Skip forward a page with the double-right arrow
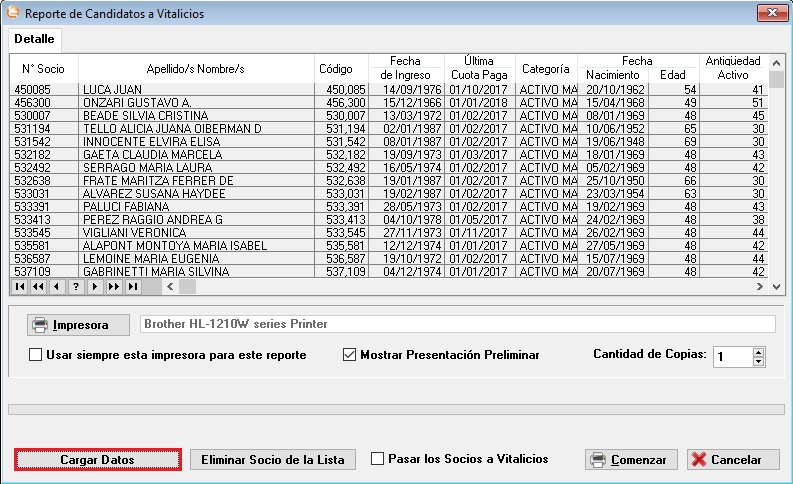The width and height of the screenshot is (793, 484). click(113, 286)
